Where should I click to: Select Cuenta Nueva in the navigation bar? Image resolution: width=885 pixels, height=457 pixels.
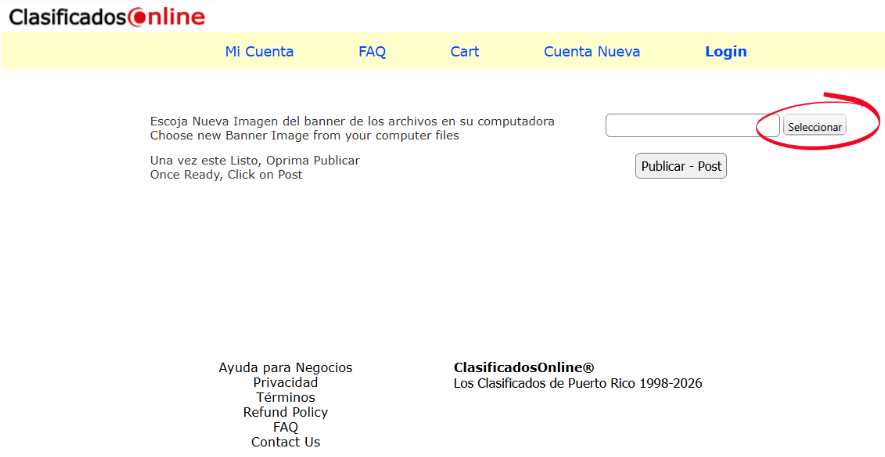click(x=592, y=51)
